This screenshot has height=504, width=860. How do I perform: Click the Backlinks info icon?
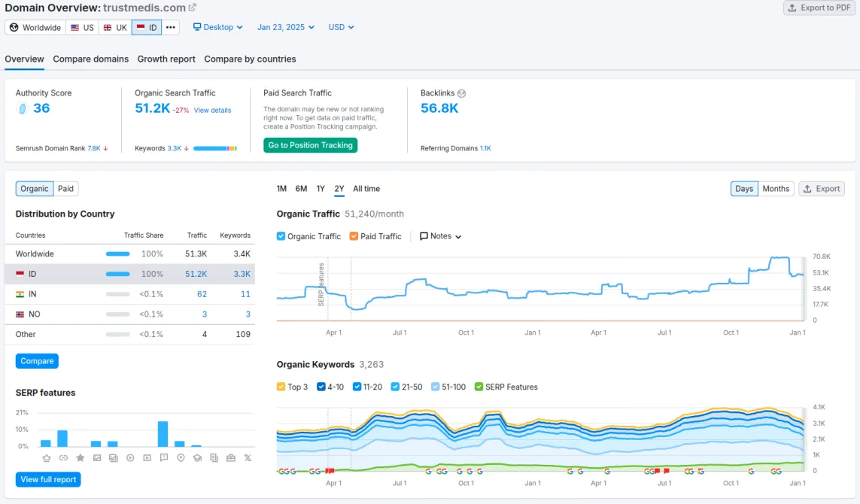click(x=462, y=93)
